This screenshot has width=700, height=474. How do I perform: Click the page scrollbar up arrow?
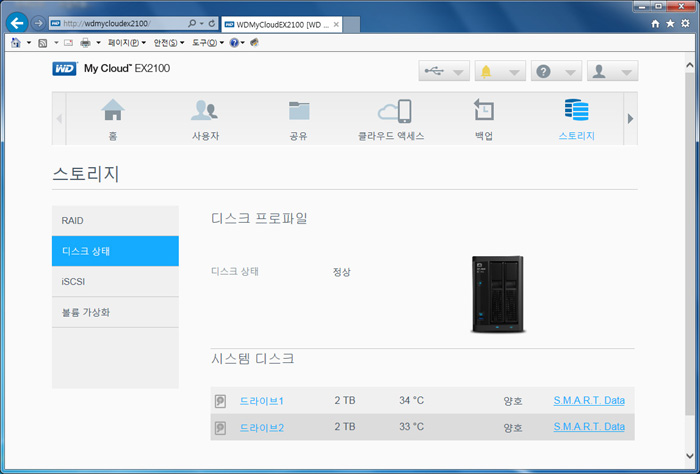coord(690,65)
